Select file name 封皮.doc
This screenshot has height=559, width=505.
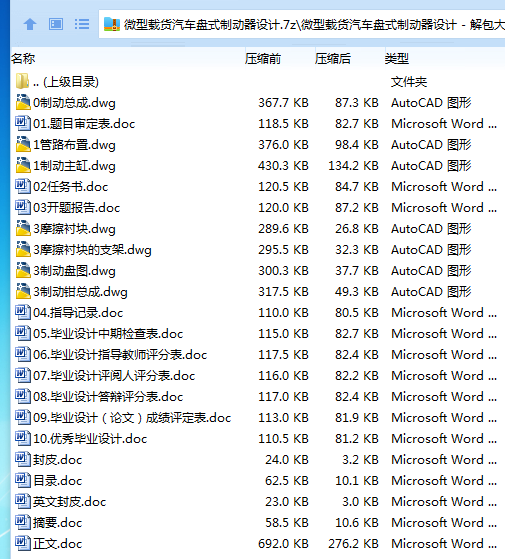pos(57,460)
